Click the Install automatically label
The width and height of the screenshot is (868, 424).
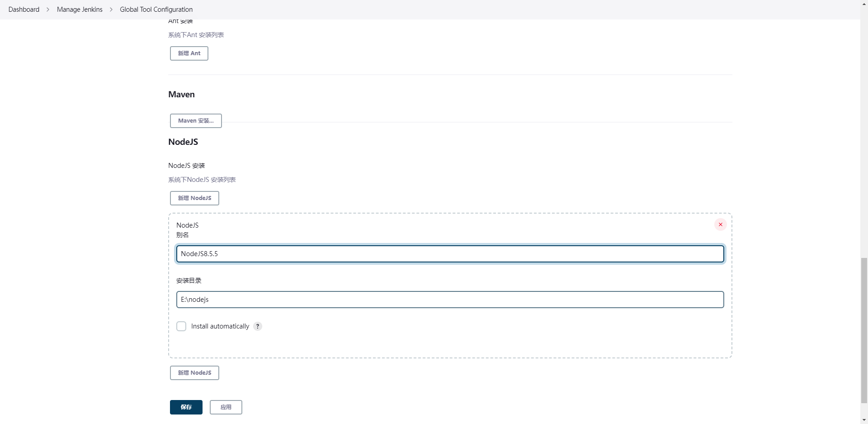(220, 326)
